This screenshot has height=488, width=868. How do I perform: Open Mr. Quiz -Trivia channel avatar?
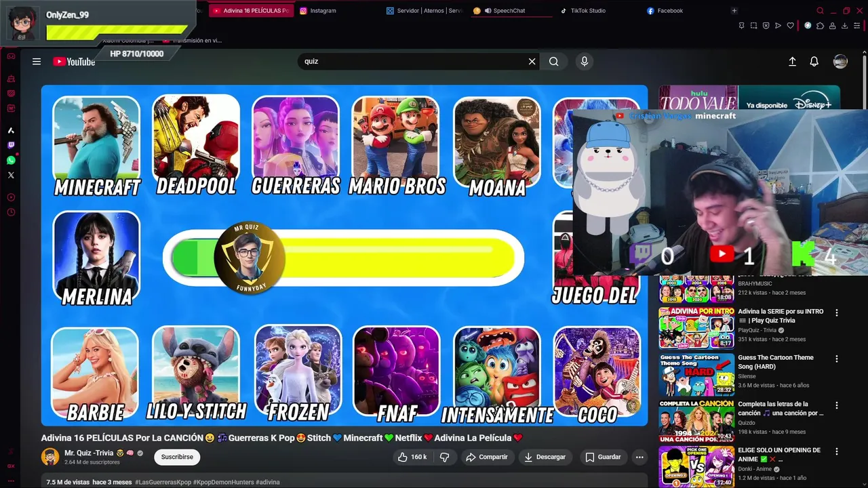pos(50,457)
